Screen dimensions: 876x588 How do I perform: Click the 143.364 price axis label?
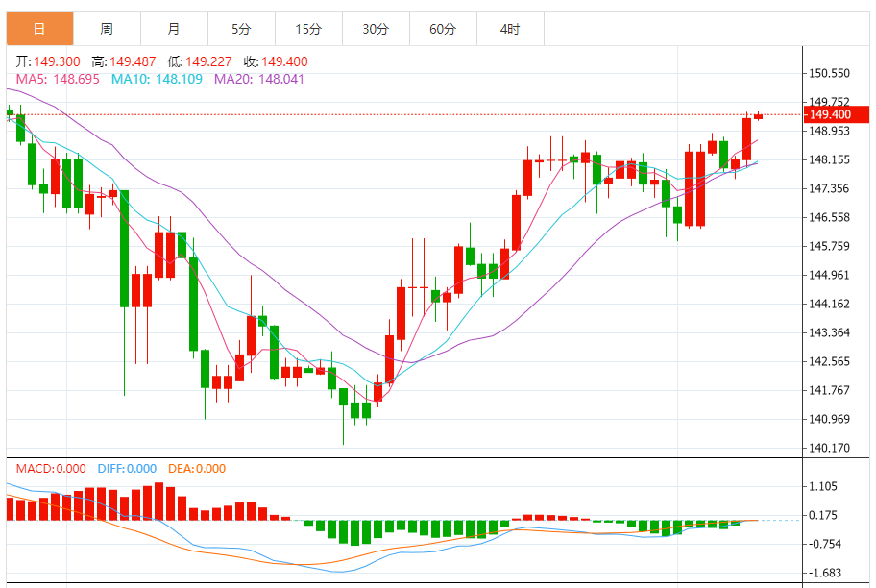829,332
